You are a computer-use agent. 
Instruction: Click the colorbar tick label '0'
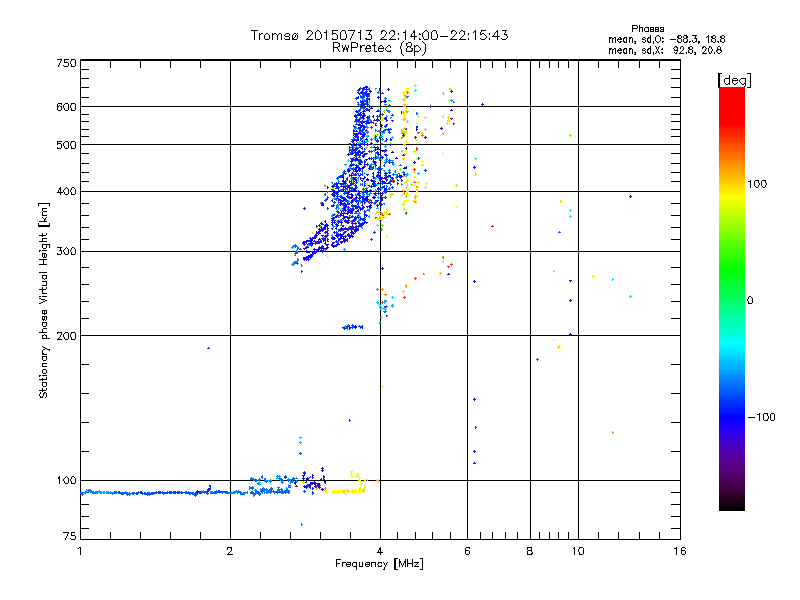(750, 301)
